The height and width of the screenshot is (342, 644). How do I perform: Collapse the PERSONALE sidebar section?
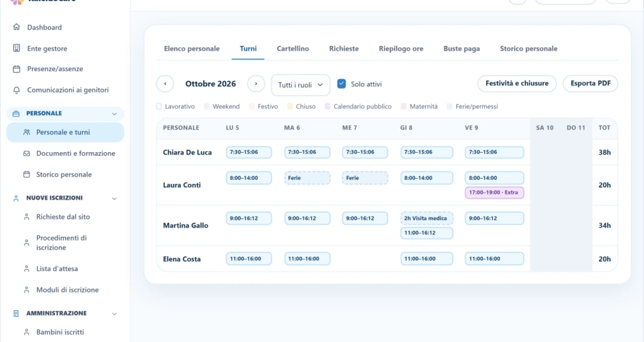click(x=114, y=114)
